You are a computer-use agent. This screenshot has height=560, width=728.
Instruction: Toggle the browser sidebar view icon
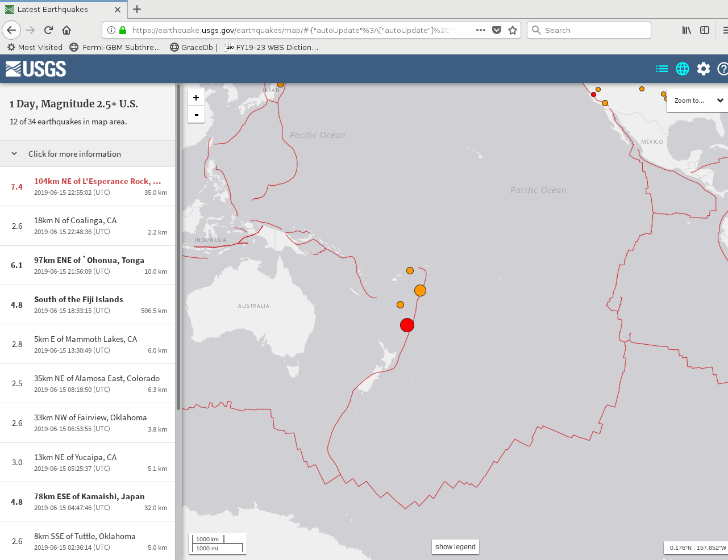point(705,30)
